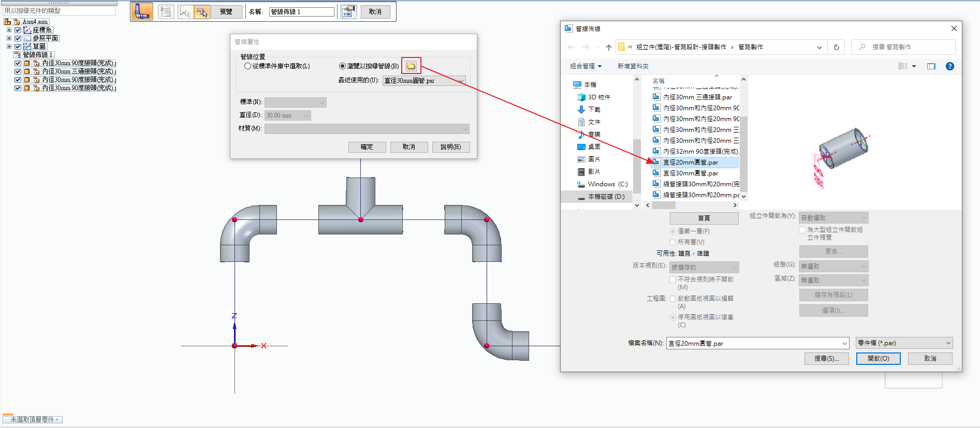Viewport: 980px width, 428px height.
Task: Expand the 參照平面 tree node
Action: point(9,38)
